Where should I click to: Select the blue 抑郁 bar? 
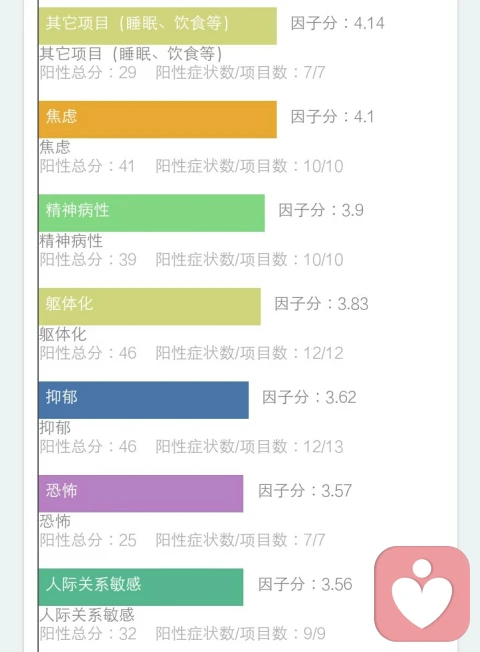tap(144, 400)
